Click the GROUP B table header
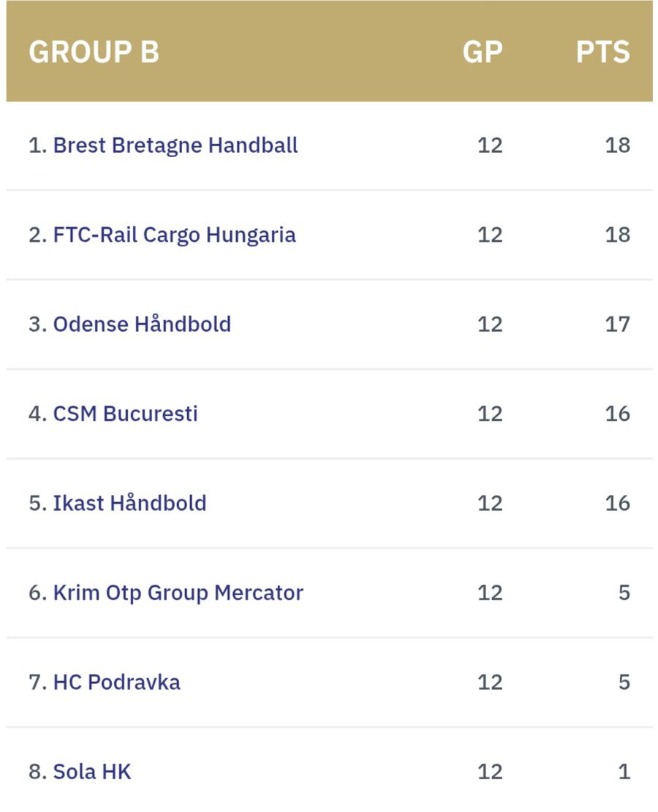This screenshot has width=658, height=812. point(94,53)
